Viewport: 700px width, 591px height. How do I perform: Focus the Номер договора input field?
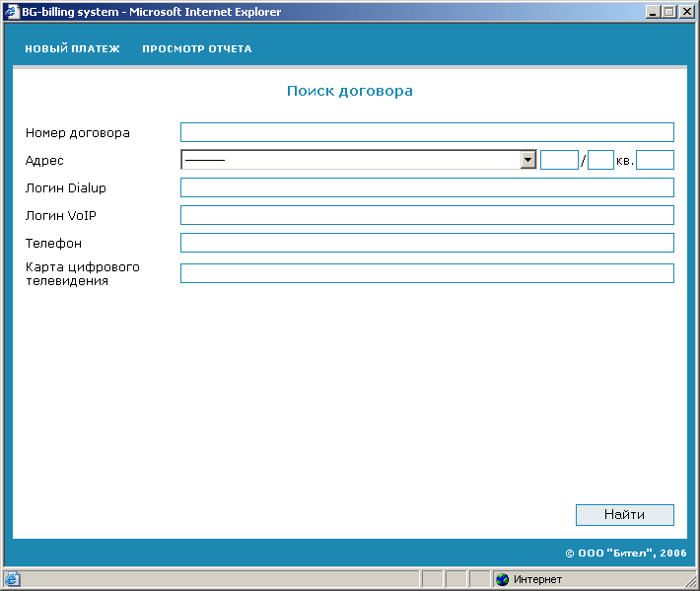pyautogui.click(x=427, y=132)
